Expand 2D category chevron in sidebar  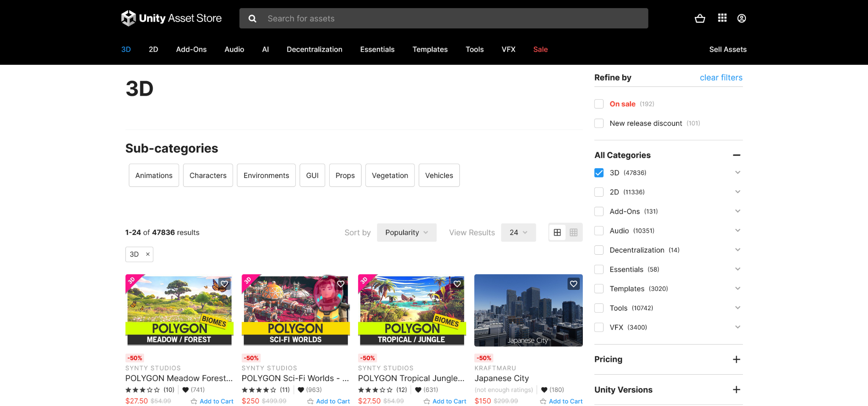[x=737, y=192]
